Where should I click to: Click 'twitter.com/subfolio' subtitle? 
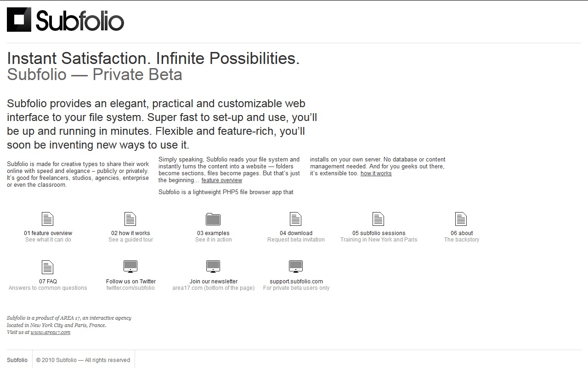[130, 288]
